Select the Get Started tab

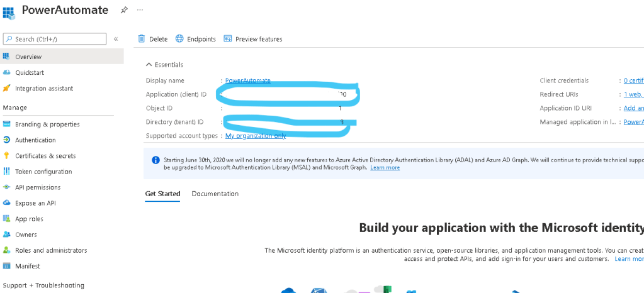tap(162, 194)
